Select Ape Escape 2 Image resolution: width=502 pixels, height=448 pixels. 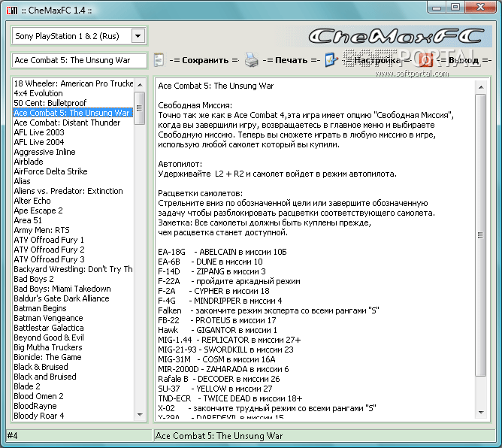(73, 210)
